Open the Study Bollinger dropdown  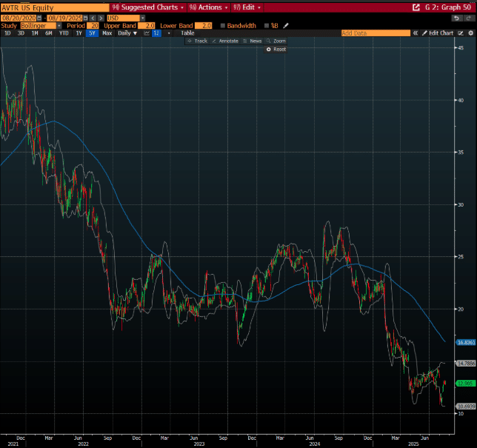tap(59, 26)
